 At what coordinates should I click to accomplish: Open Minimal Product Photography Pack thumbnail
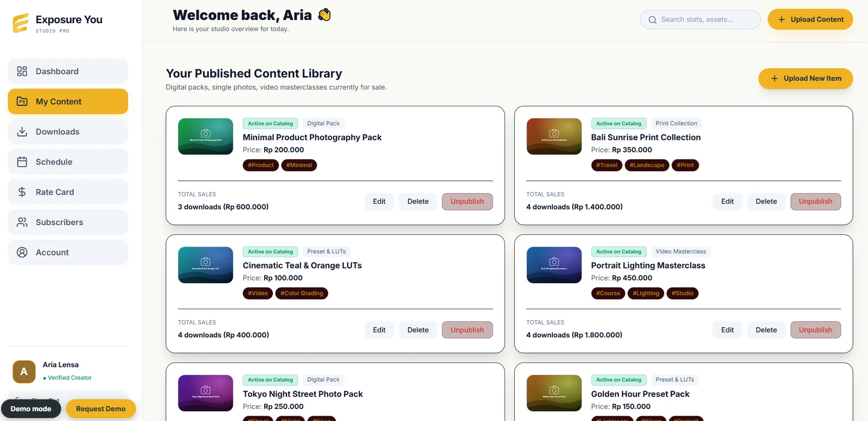pyautogui.click(x=206, y=136)
